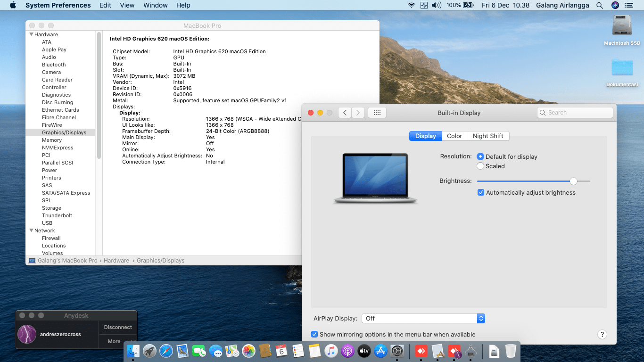This screenshot has height=362, width=644.
Task: Click the Search field in Built-in Display
Action: pyautogui.click(x=575, y=113)
